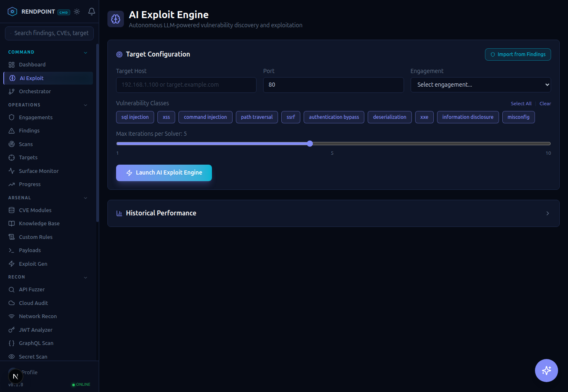This screenshot has height=392, width=568.
Task: Toggle light mode with the sun icon
Action: [x=77, y=12]
